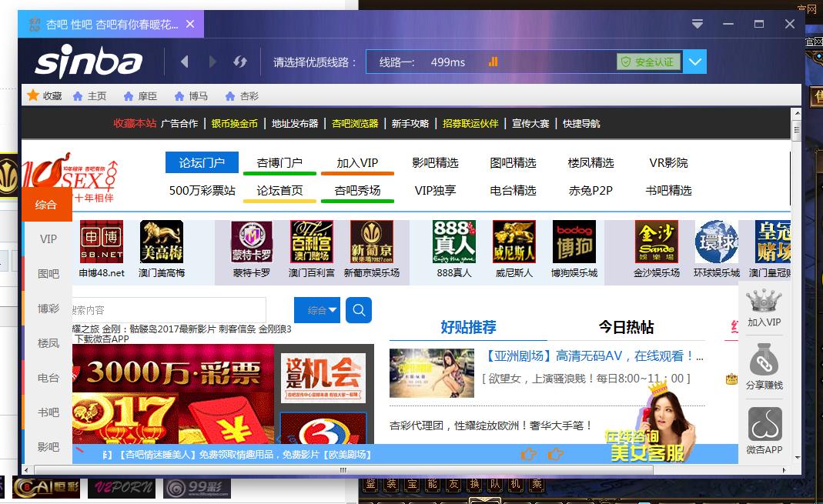This screenshot has height=504, width=823.
Task: Select the 博彩 sidebar category
Action: pos(49,309)
